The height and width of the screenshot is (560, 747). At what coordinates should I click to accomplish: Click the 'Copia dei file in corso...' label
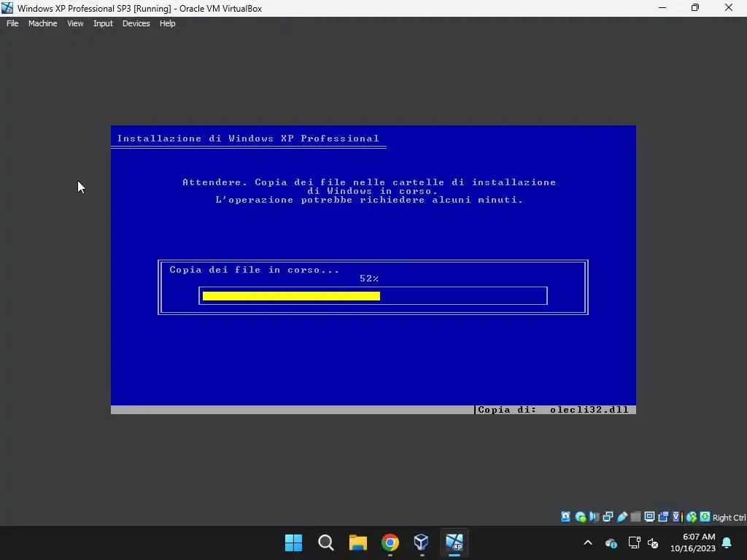(254, 270)
